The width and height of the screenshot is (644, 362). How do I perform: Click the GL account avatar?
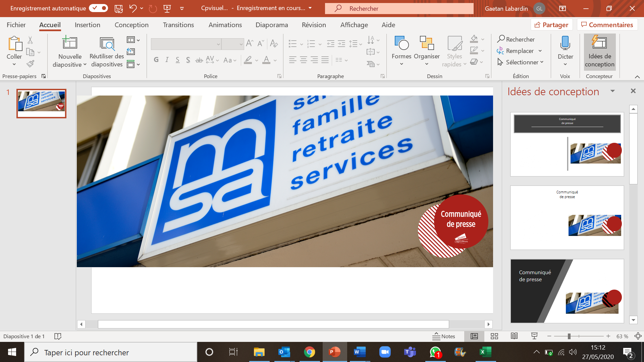(x=539, y=9)
